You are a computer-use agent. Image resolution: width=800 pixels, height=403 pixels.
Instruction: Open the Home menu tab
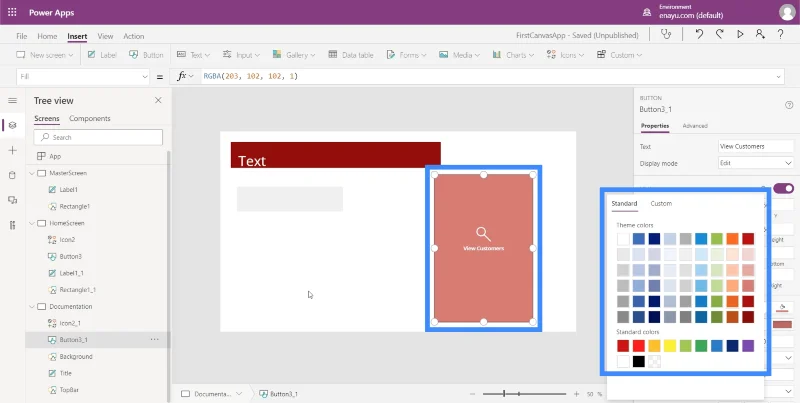click(x=47, y=36)
